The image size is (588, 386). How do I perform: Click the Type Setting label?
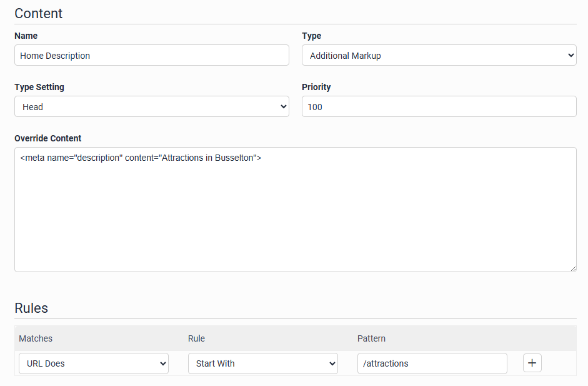click(x=39, y=87)
